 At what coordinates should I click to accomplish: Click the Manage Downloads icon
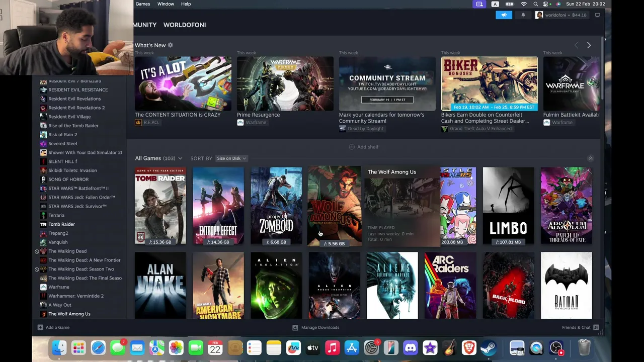click(x=295, y=327)
